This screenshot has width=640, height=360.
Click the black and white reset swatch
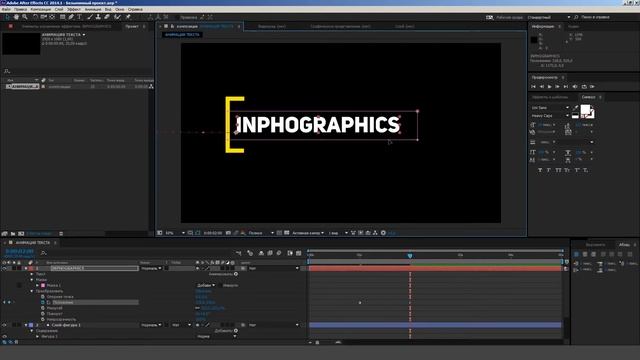point(575,116)
